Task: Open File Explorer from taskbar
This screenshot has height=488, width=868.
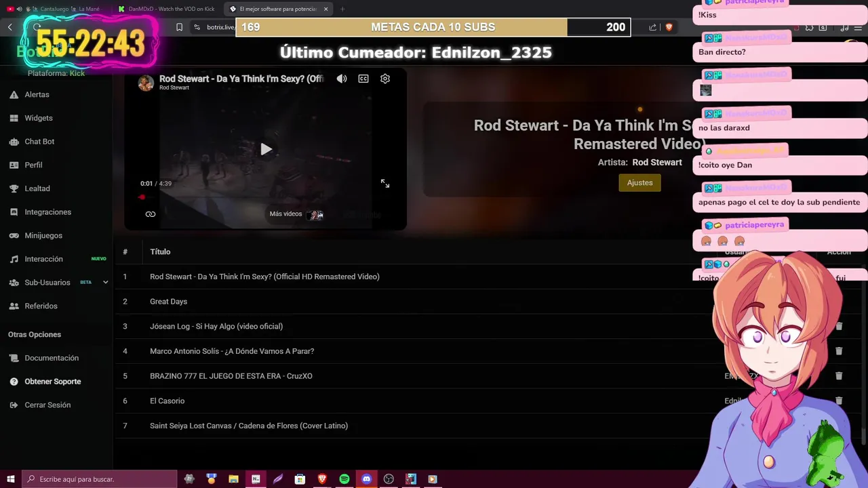Action: (233, 479)
